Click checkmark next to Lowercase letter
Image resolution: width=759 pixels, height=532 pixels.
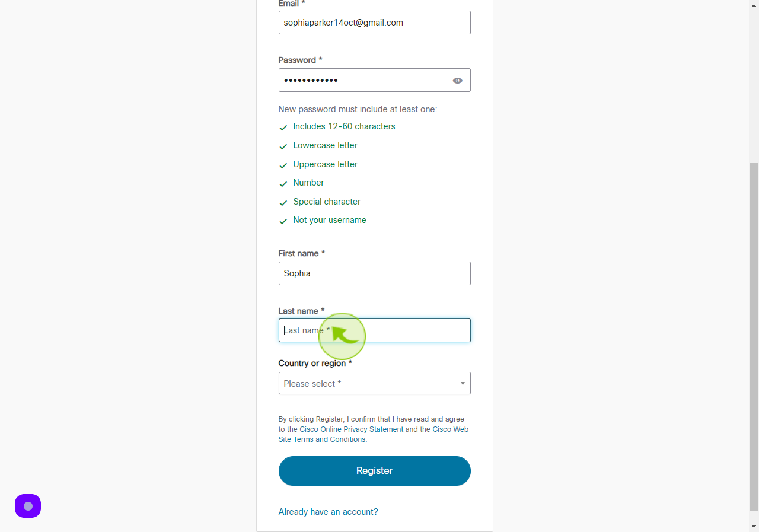pos(283,146)
